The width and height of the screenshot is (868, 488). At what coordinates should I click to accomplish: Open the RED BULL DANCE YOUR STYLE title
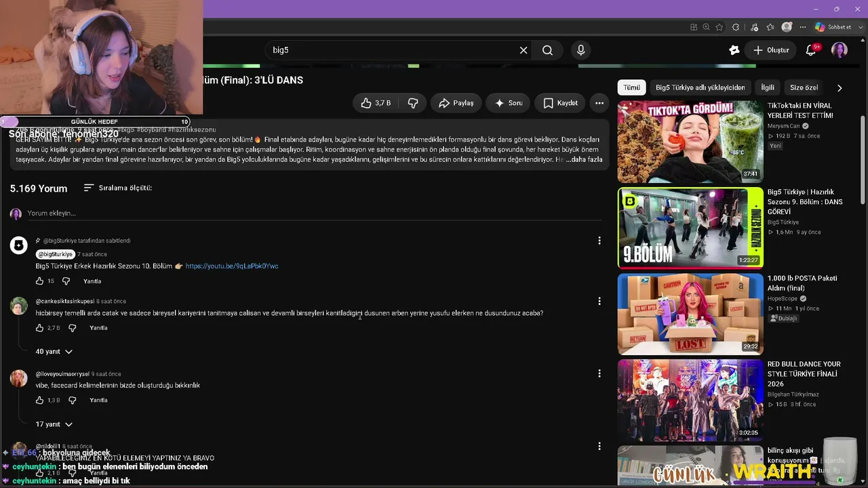tap(804, 374)
